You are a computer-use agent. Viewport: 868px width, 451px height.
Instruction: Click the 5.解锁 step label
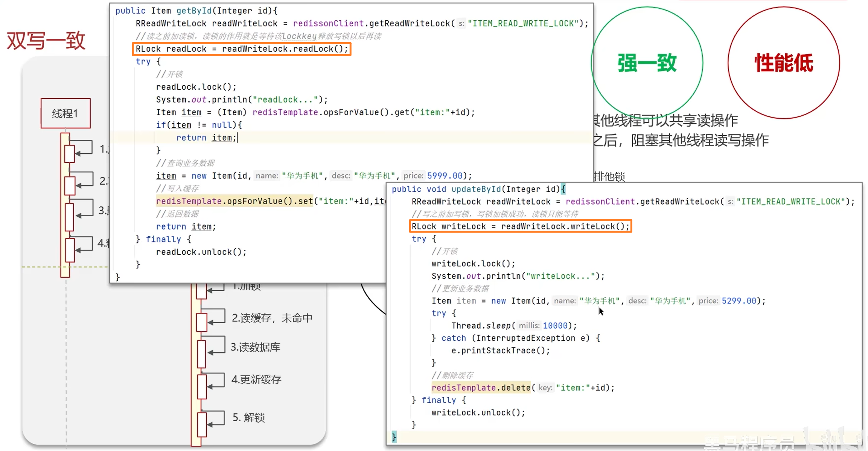click(248, 417)
